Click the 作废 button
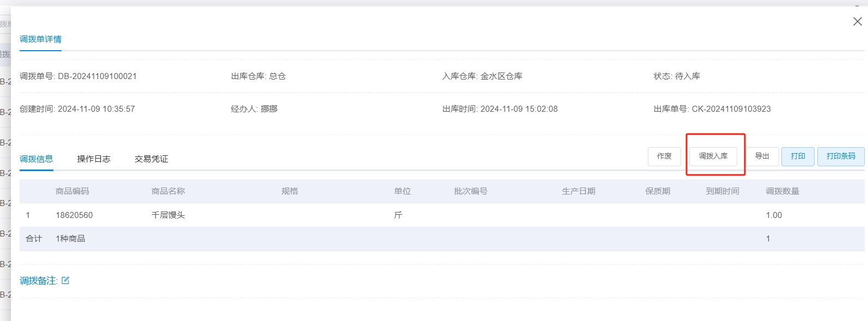Screen dimensions: 868x321 click(664, 156)
